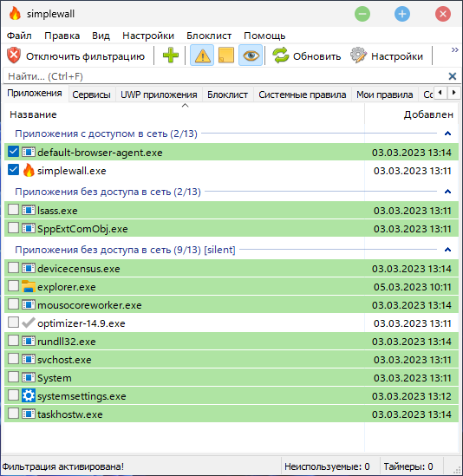Switch to the Системные правила tab

pyautogui.click(x=302, y=95)
